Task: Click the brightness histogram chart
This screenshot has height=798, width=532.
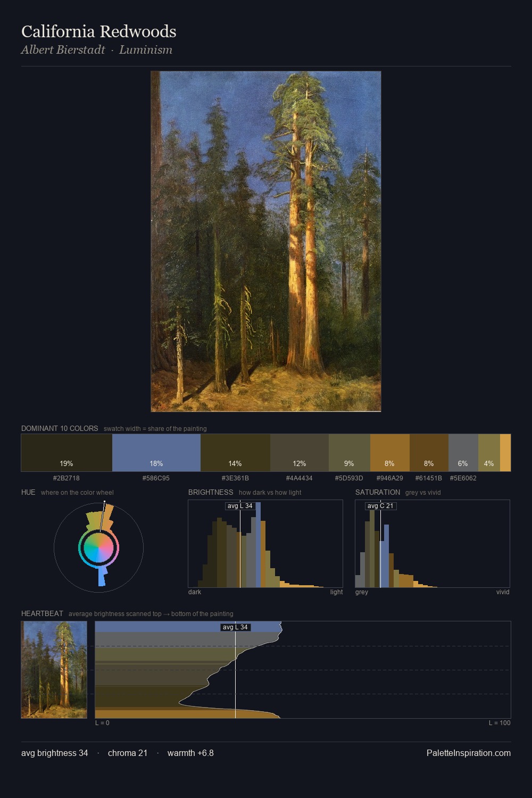Action: [265, 544]
